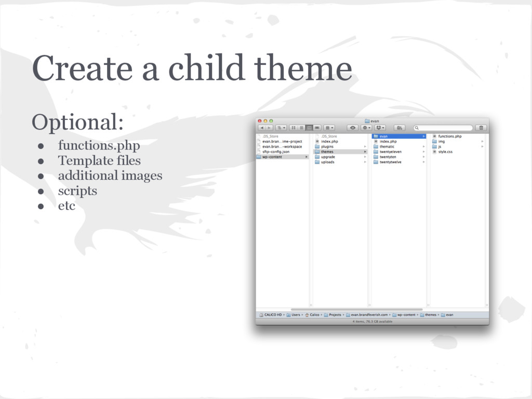Click Calico home in the path bar
This screenshot has width=532, height=399.
pyautogui.click(x=312, y=315)
